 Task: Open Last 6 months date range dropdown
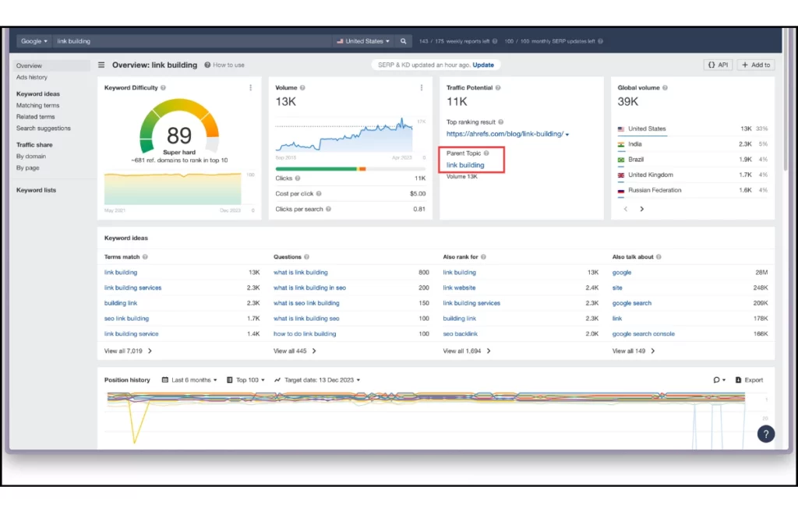[x=189, y=380]
